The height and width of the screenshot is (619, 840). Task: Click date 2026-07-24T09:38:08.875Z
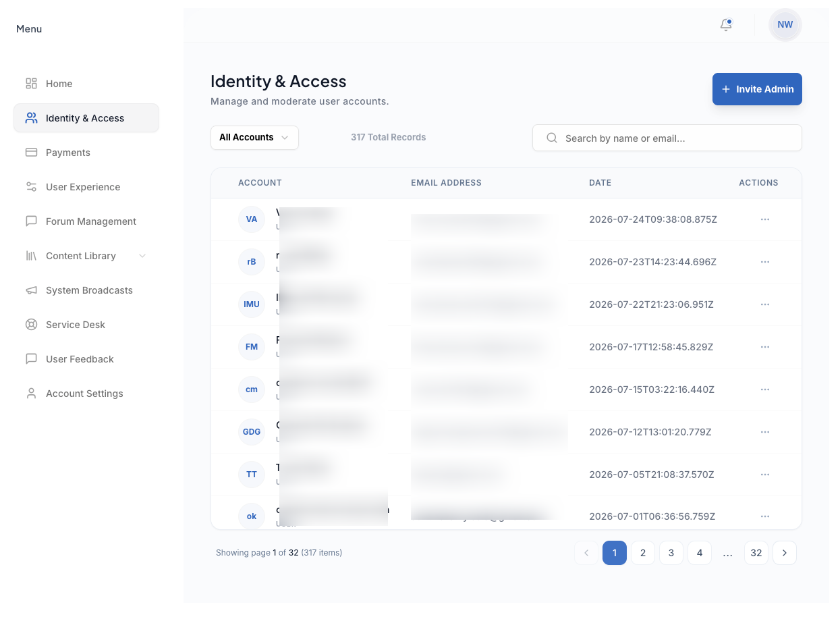pos(653,219)
